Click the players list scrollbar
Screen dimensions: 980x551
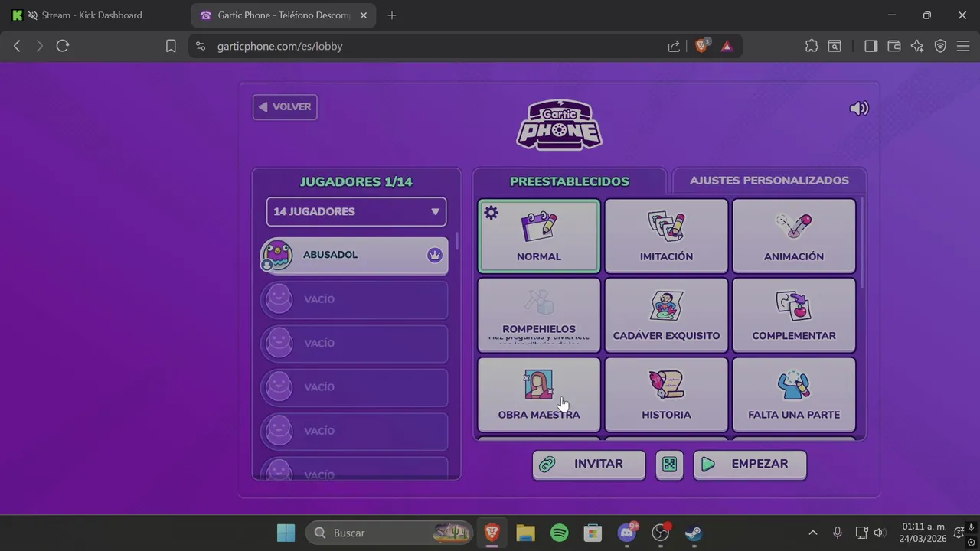457,241
